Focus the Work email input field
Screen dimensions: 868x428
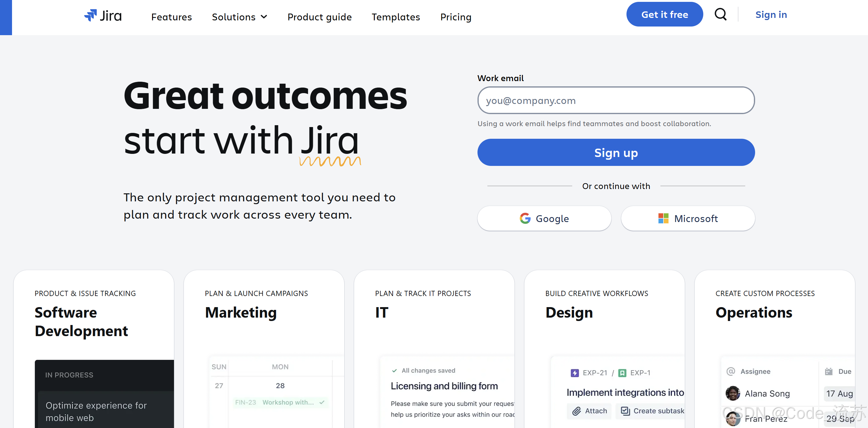click(616, 100)
